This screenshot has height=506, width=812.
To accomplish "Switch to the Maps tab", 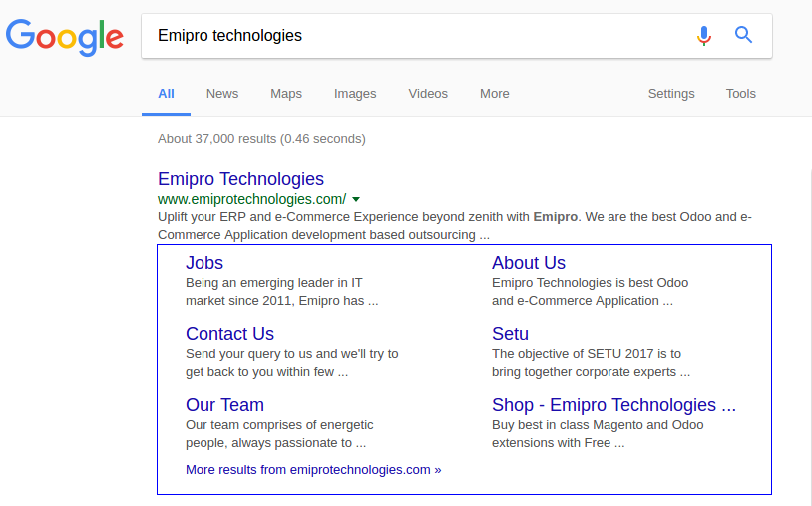I will pos(286,94).
